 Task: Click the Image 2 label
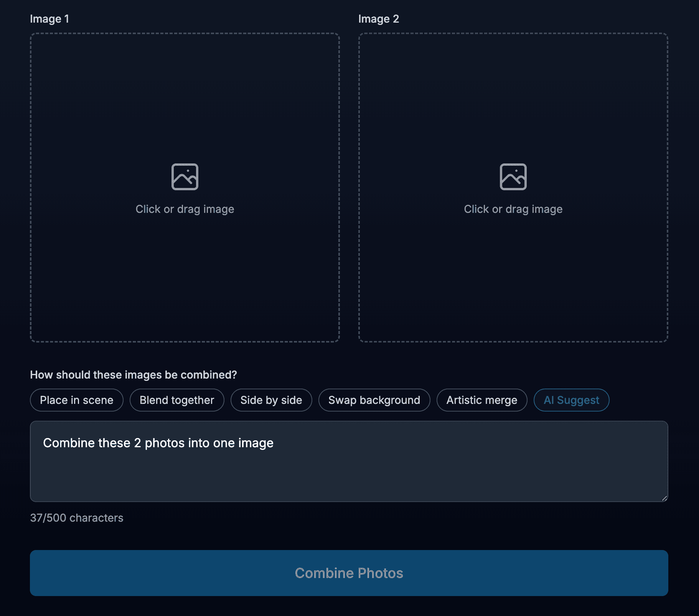378,19
